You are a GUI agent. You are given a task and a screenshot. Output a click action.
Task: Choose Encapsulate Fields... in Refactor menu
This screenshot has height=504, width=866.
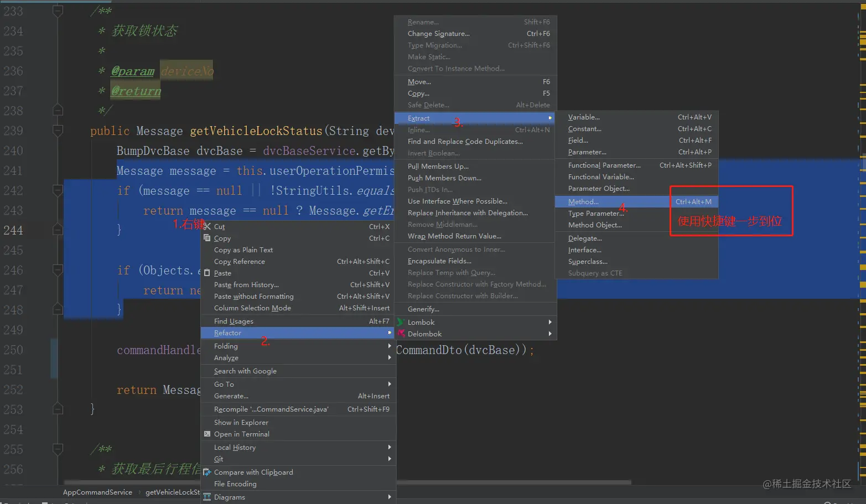[x=475, y=261]
